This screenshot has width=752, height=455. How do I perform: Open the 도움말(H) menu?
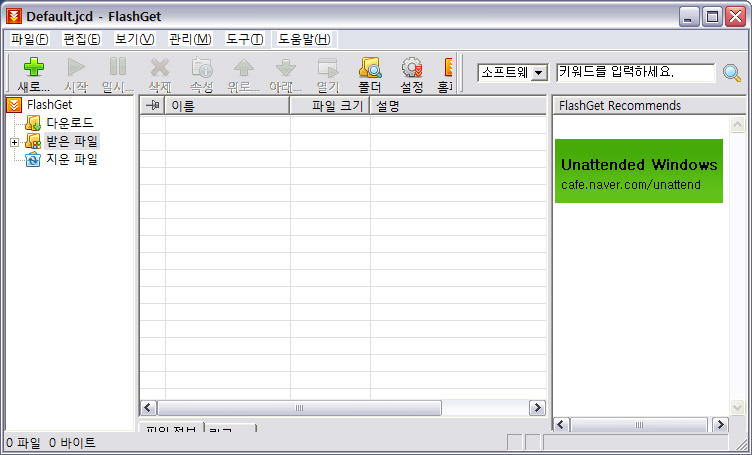point(305,39)
